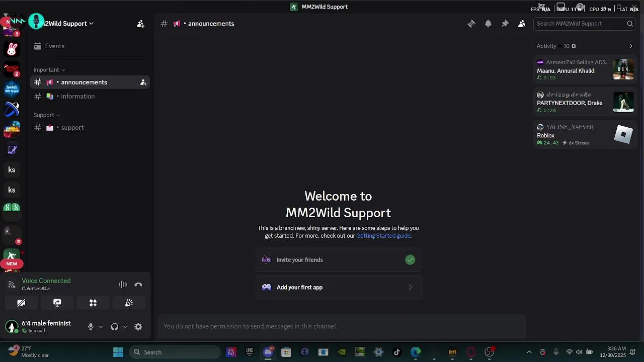Collapse the Important category
The image size is (644, 362).
point(49,70)
